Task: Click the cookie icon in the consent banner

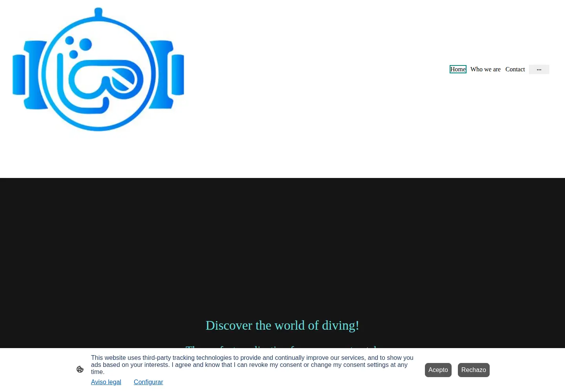Action: (80, 369)
